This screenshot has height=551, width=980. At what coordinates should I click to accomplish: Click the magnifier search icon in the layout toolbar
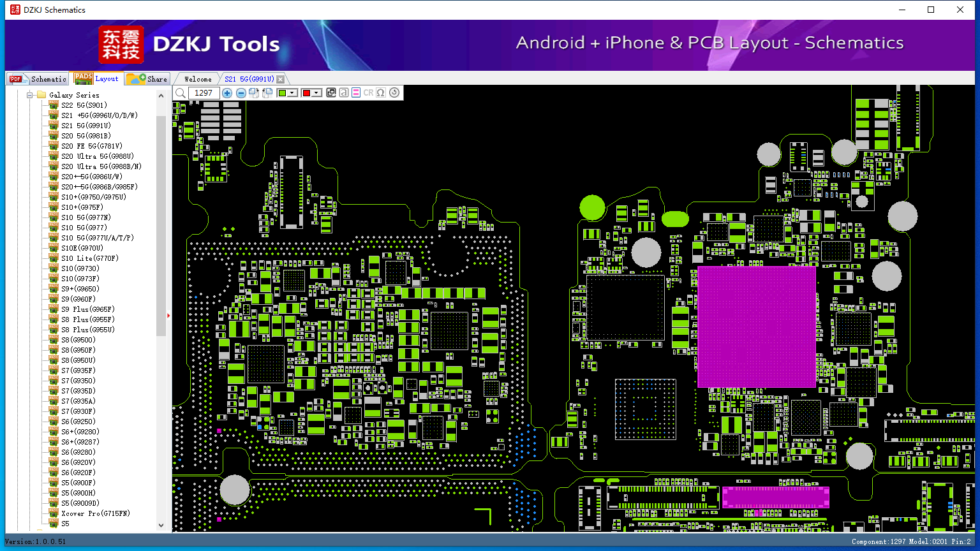coord(181,93)
